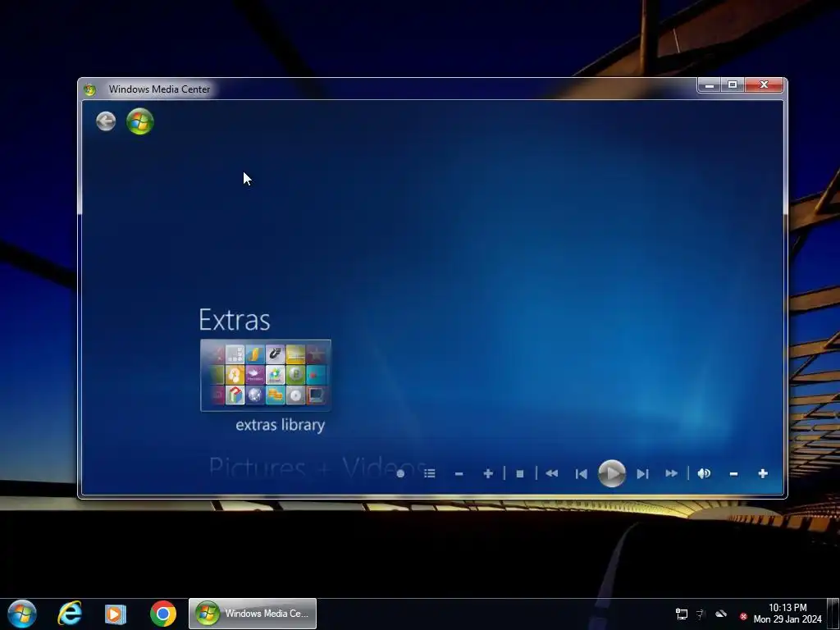Open Media Center start screen green button
This screenshot has height=630, width=840.
(139, 121)
